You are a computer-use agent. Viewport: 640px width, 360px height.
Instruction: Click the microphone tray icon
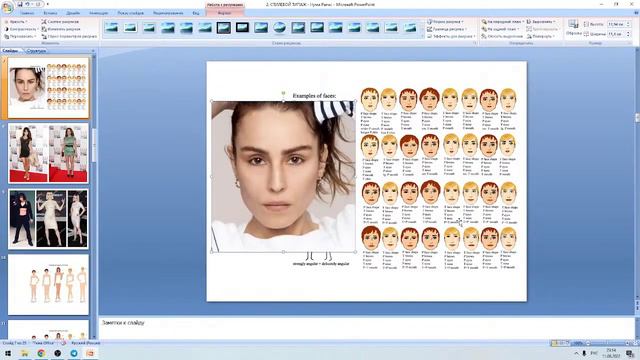pos(584,353)
